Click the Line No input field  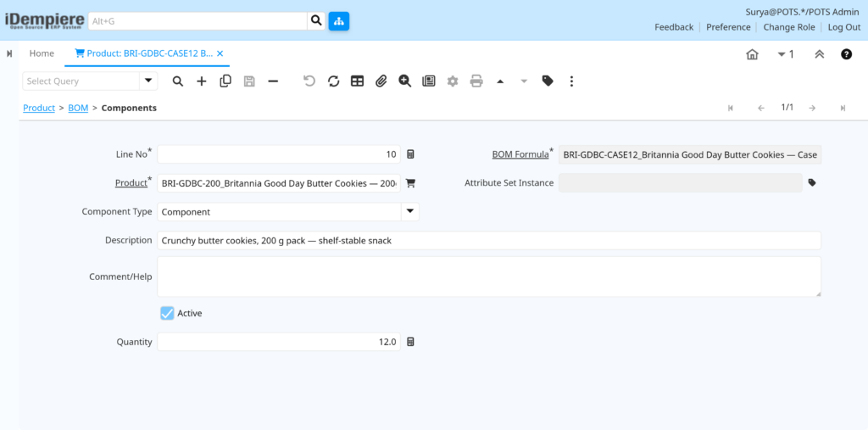point(279,154)
